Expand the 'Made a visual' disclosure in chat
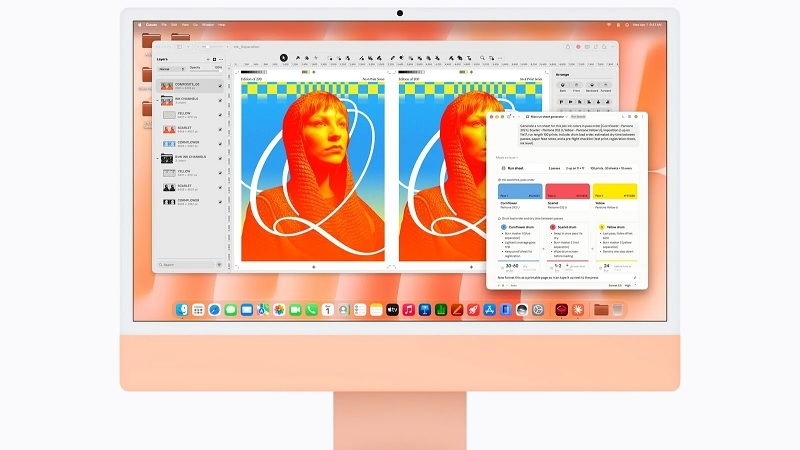This screenshot has height=450, width=800. coord(507,158)
